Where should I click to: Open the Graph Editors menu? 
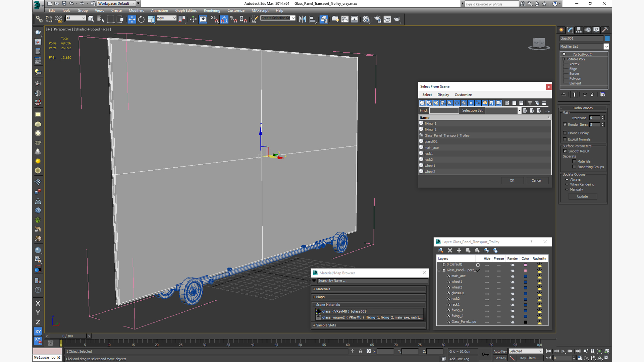[x=186, y=11]
